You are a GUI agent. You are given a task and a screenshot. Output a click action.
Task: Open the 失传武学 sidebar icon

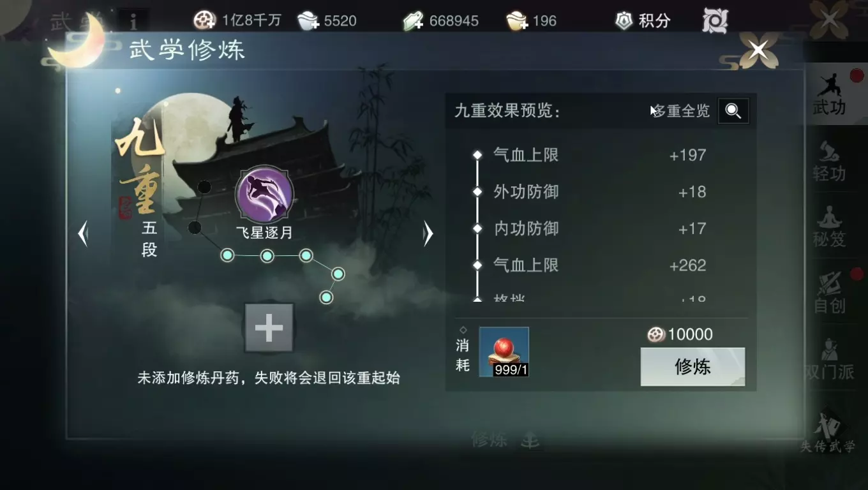[828, 431]
